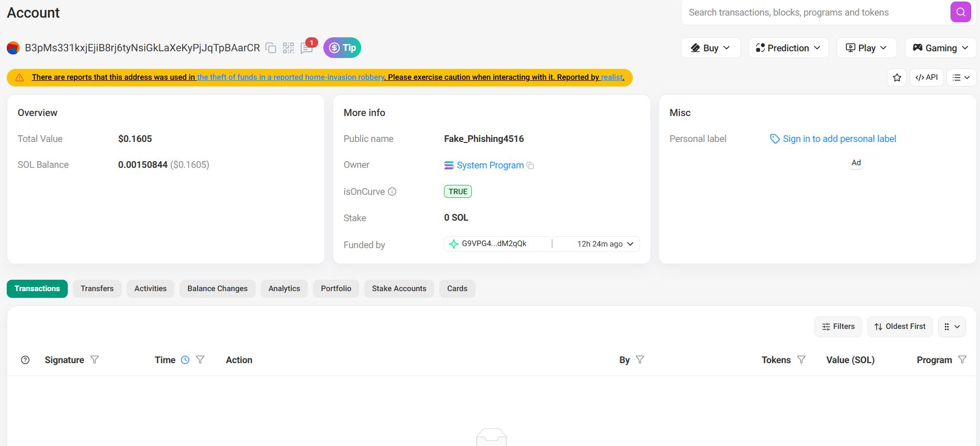This screenshot has width=980, height=446.
Task: Show the isOnCurve info tooltip
Action: click(392, 192)
